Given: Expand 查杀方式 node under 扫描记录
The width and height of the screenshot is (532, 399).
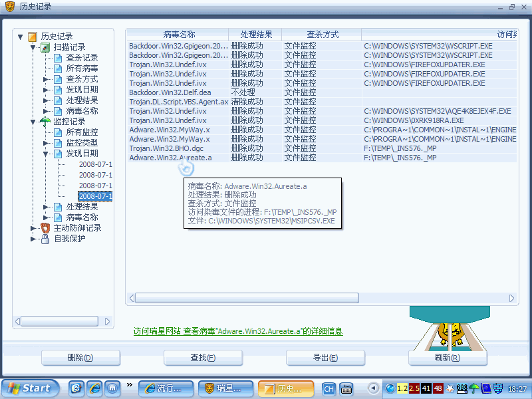Looking at the screenshot, I should [x=45, y=79].
